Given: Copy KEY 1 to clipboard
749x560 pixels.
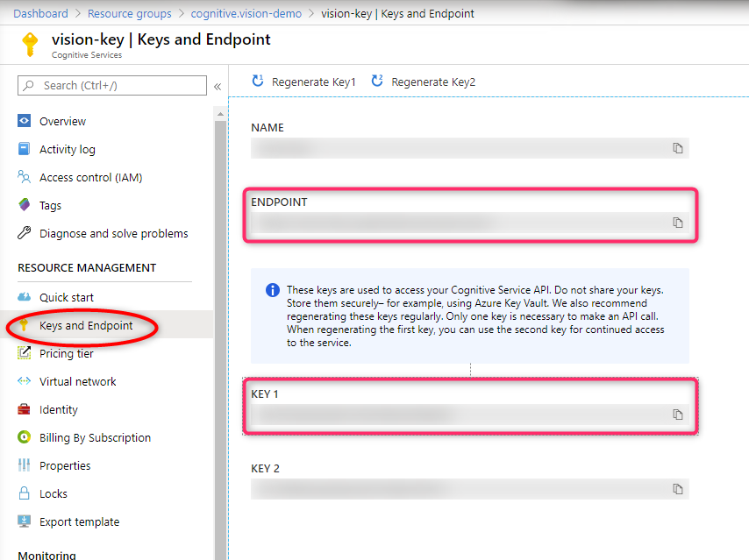Looking at the screenshot, I should click(678, 415).
